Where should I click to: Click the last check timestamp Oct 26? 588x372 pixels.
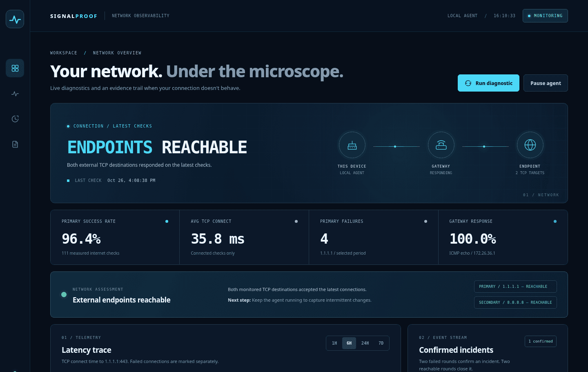click(131, 181)
